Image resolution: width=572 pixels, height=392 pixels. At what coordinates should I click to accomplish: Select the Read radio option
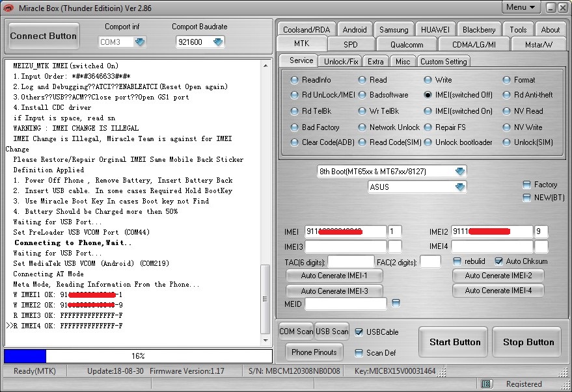pyautogui.click(x=362, y=80)
